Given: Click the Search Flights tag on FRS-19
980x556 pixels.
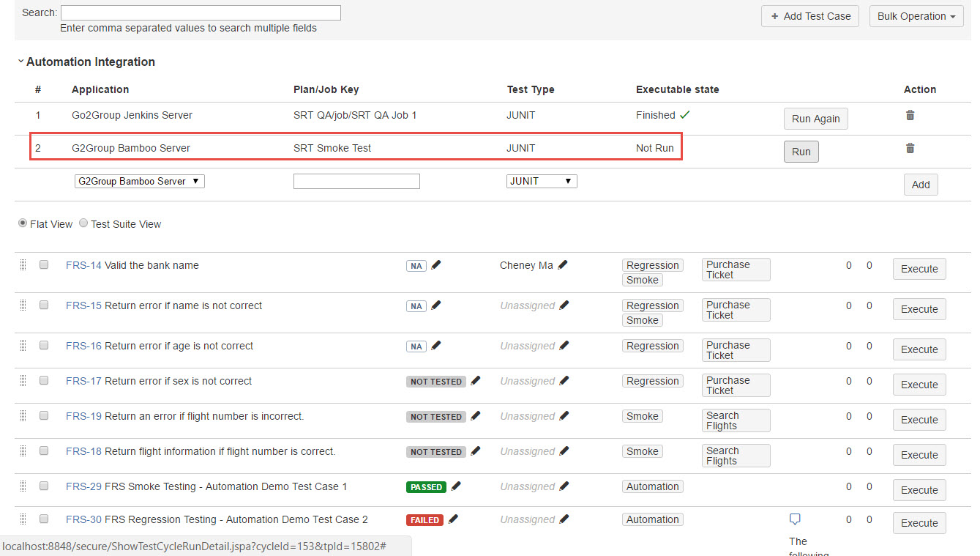Looking at the screenshot, I should [x=736, y=420].
